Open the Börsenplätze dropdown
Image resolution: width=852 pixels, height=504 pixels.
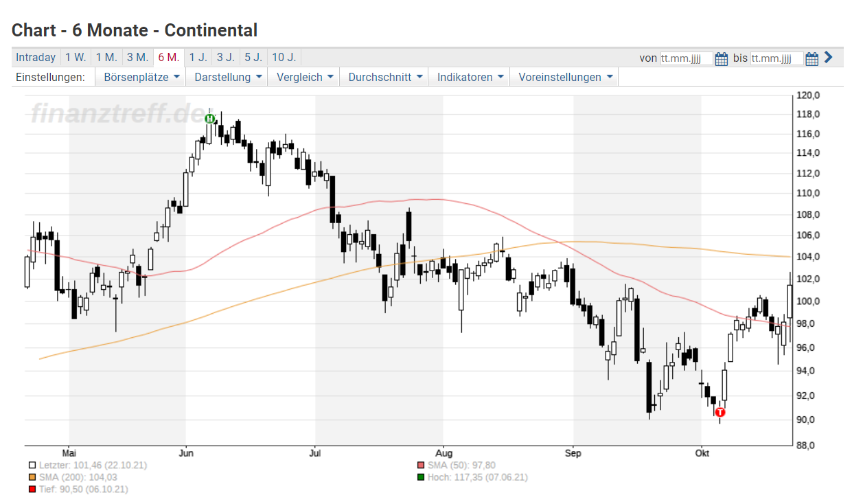click(x=141, y=77)
